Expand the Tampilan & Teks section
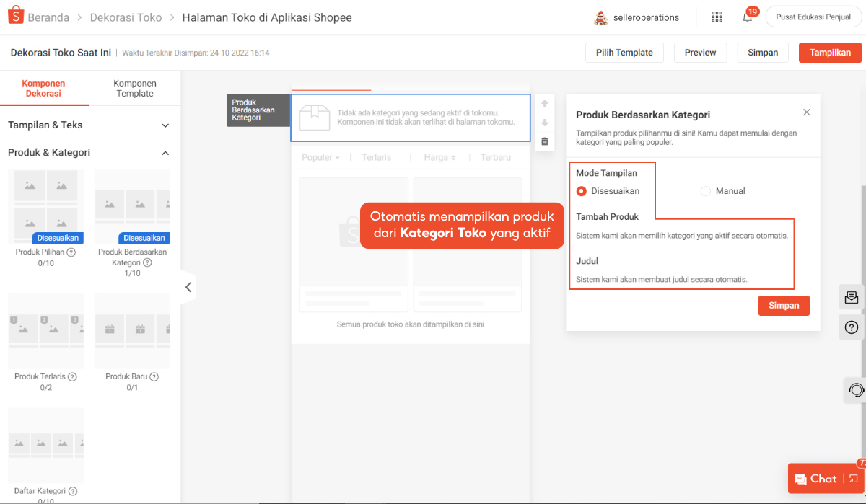866x504 pixels. click(165, 125)
